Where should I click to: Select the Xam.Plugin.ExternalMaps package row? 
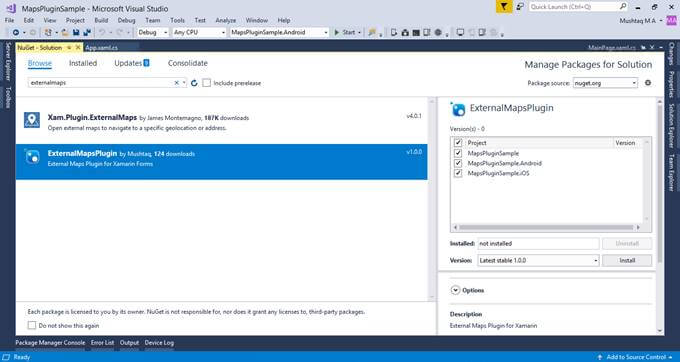point(222,123)
